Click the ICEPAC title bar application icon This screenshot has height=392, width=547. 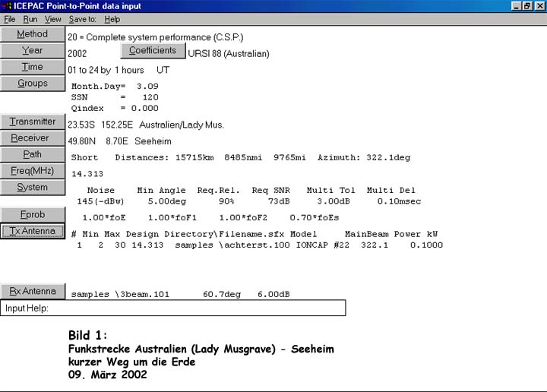point(7,5)
